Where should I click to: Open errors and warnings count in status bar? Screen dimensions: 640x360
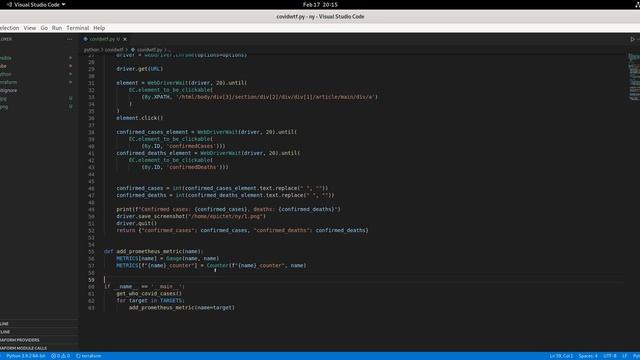click(60, 356)
